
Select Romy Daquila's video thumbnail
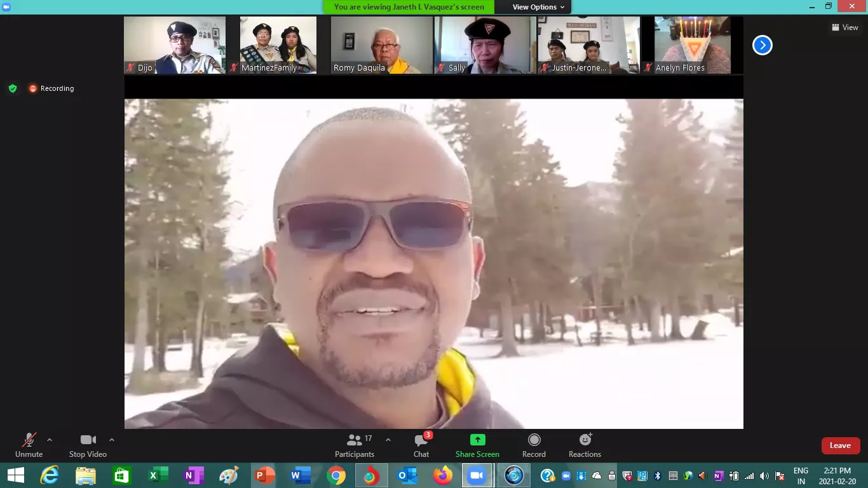(381, 45)
